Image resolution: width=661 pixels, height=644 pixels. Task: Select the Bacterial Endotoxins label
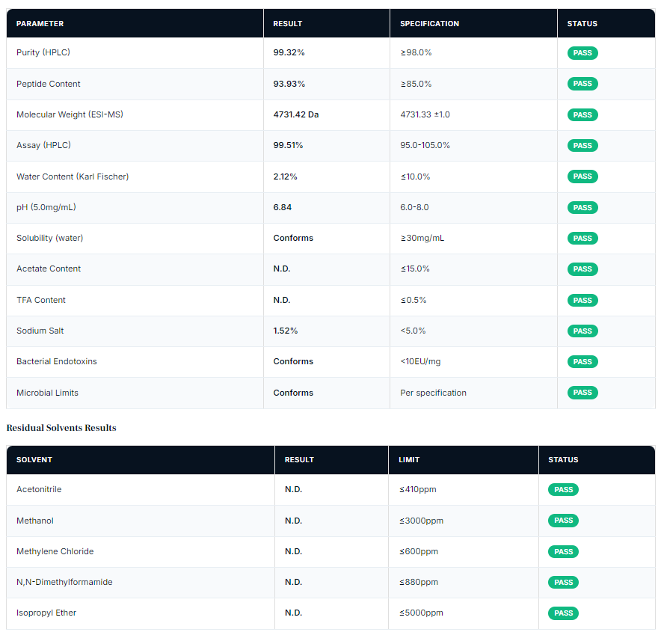point(57,361)
